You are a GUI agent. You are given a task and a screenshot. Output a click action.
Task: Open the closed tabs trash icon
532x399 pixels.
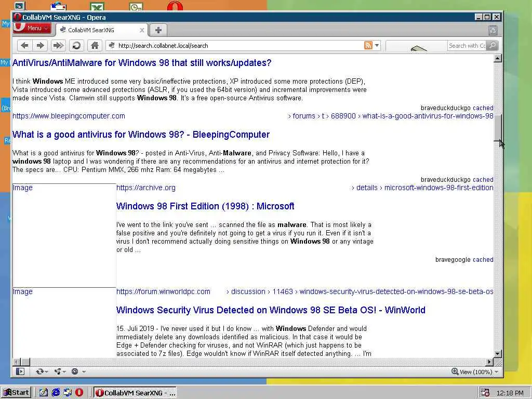493,31
